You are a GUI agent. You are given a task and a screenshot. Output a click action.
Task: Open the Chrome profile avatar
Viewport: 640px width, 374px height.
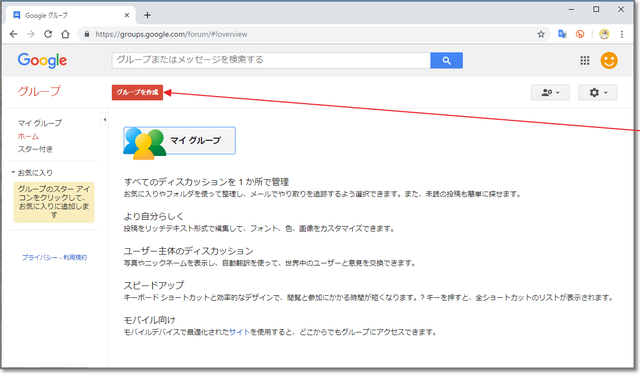604,34
